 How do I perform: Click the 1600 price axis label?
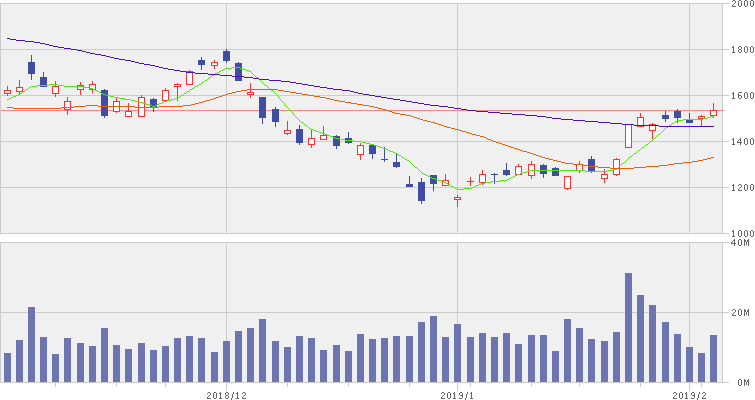[x=741, y=97]
